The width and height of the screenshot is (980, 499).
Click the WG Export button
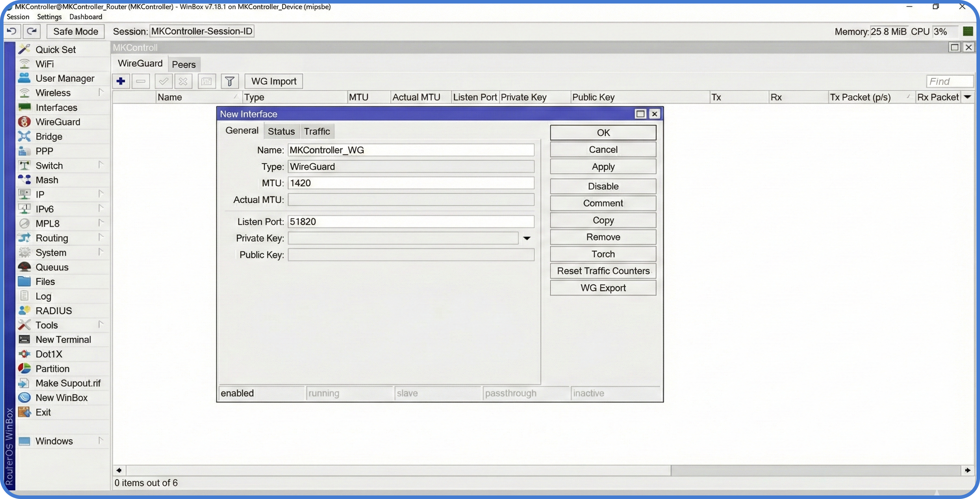[x=603, y=288]
